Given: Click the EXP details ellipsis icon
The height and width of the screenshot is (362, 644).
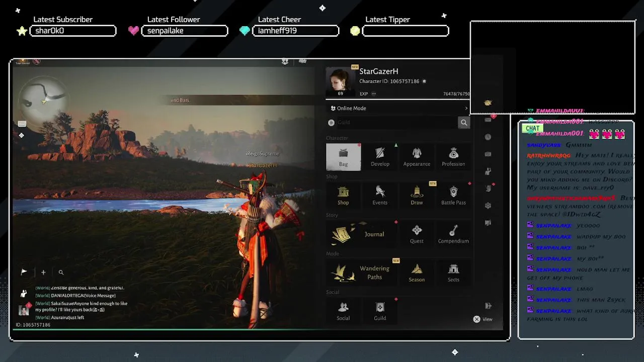Looking at the screenshot, I should point(373,94).
